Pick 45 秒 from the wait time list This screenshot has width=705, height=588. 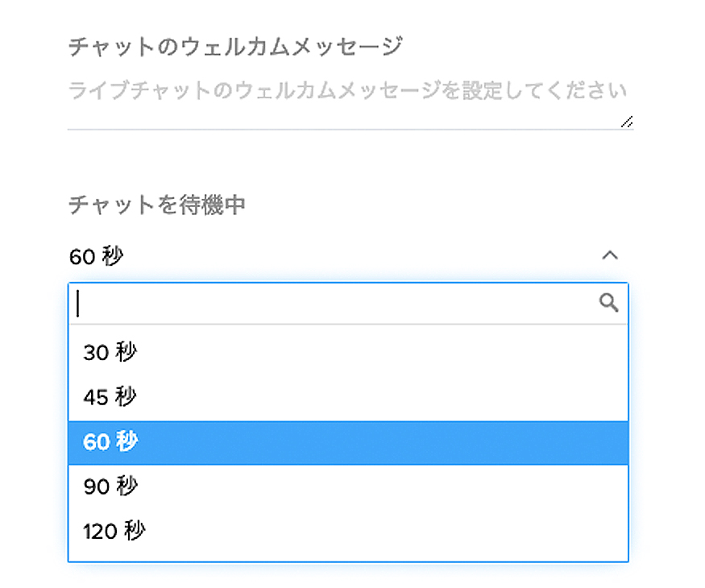[x=348, y=397]
